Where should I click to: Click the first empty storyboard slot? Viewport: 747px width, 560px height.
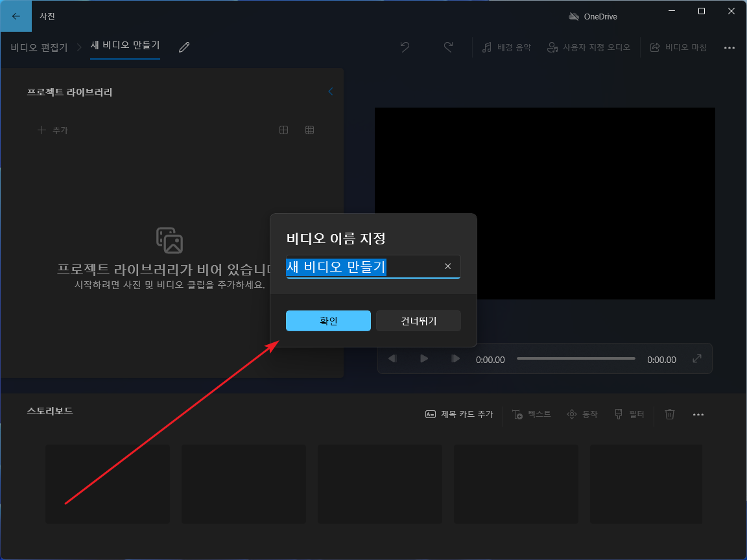coord(108,484)
